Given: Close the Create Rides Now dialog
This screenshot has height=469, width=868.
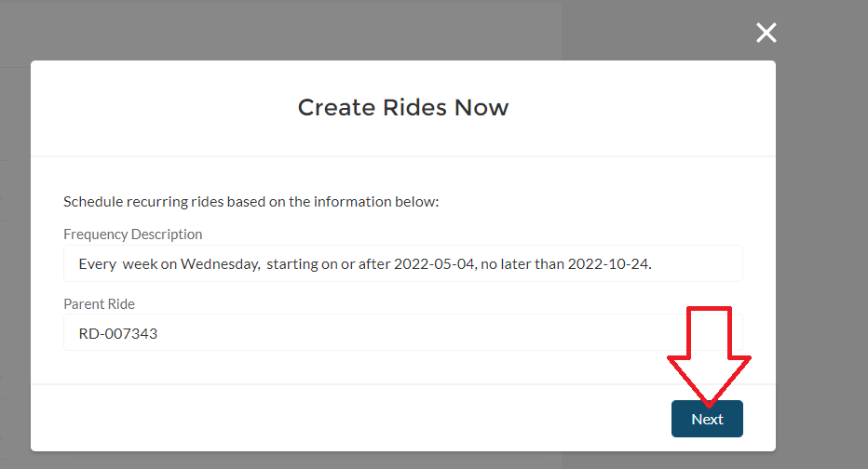Looking at the screenshot, I should tap(766, 33).
